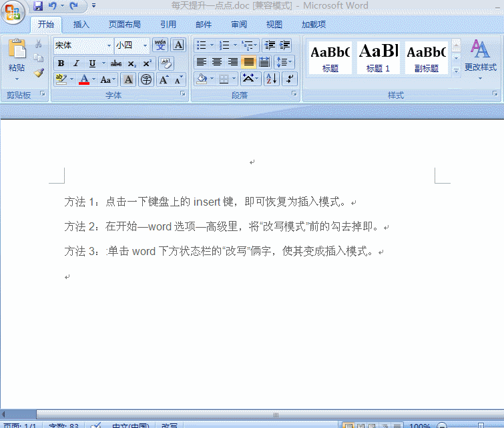Expand the styles gallery more arrow
Viewport: 504px width, 428px height.
[x=456, y=70]
